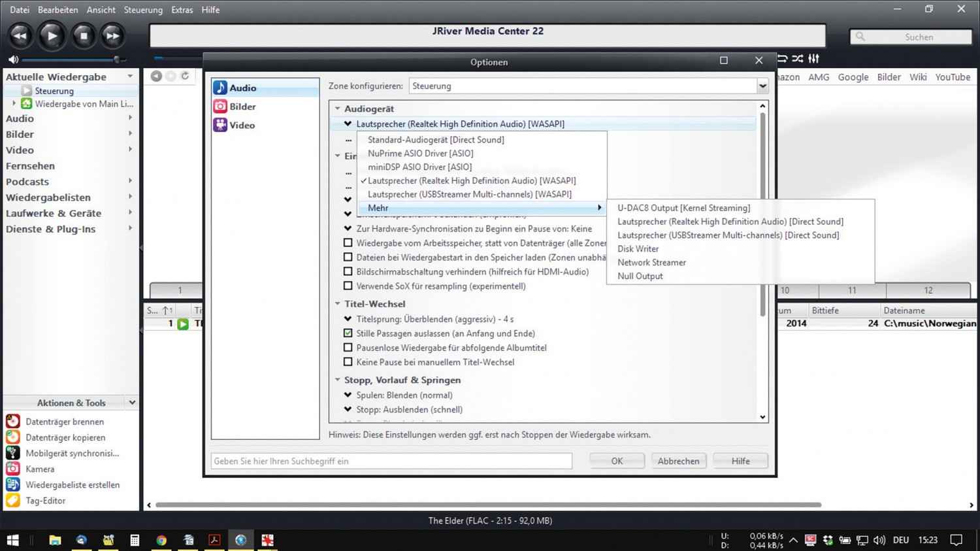Click the volume slider knob
Image resolution: width=980 pixels, height=551 pixels.
point(116,59)
